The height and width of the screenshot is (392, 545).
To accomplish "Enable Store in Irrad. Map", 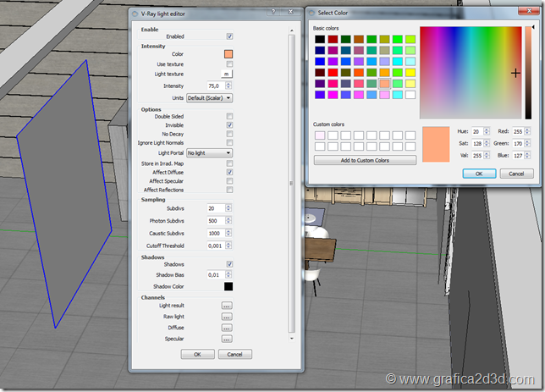I will 229,163.
